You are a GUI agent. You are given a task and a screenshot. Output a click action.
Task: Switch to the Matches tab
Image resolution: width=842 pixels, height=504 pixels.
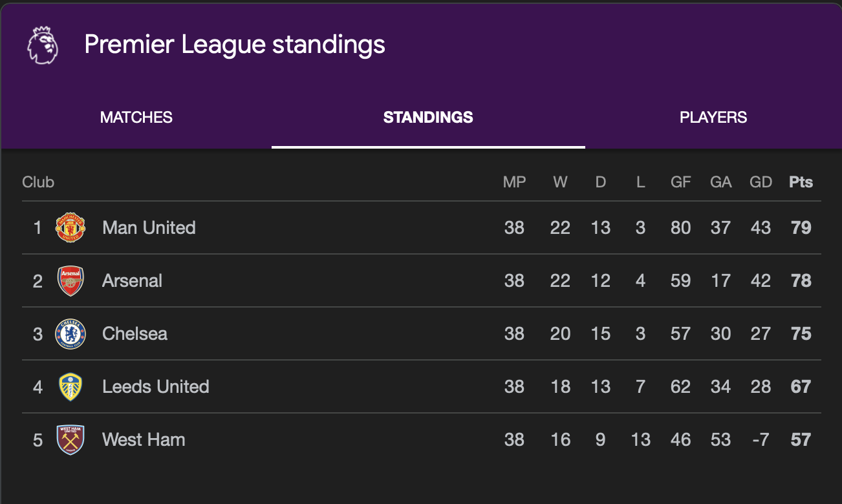[136, 118]
